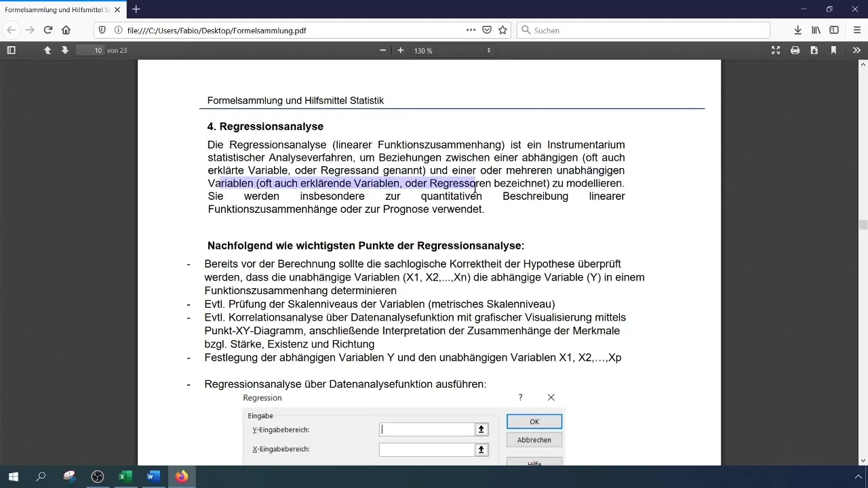
Task: Print the PDF document
Action: coord(795,50)
